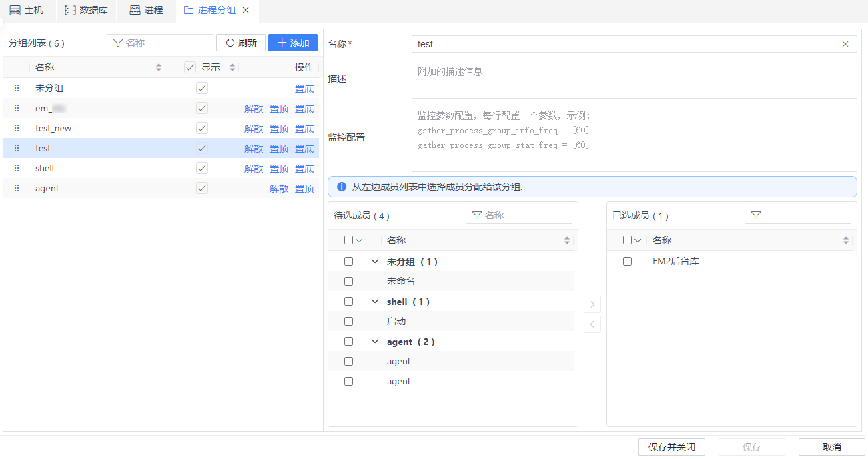Click drag handle of agent group row
Screen dimensions: 868x459
click(x=17, y=188)
